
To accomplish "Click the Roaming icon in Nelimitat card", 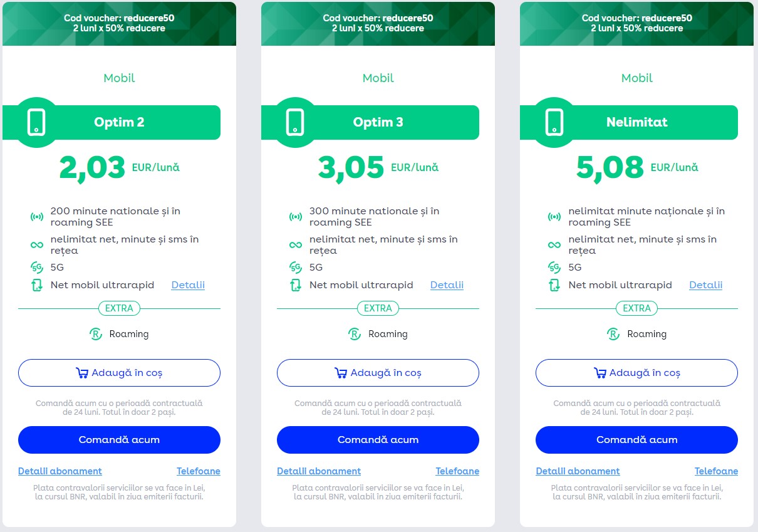I will point(613,334).
